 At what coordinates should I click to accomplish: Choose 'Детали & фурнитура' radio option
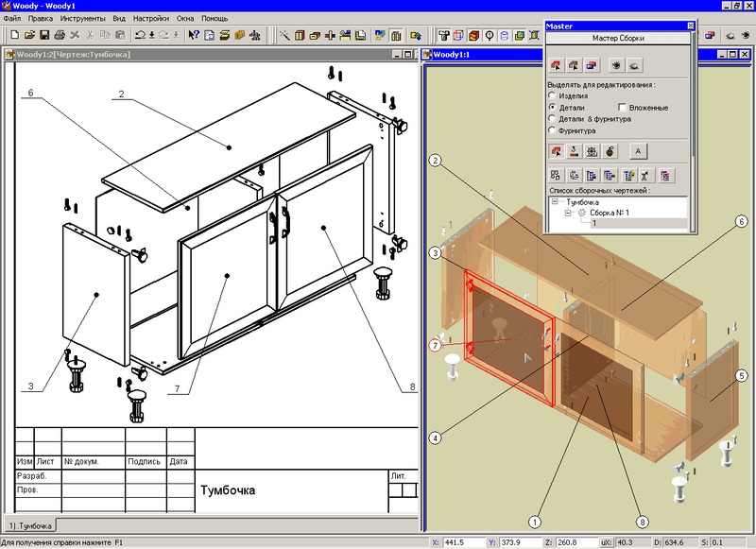coord(552,119)
